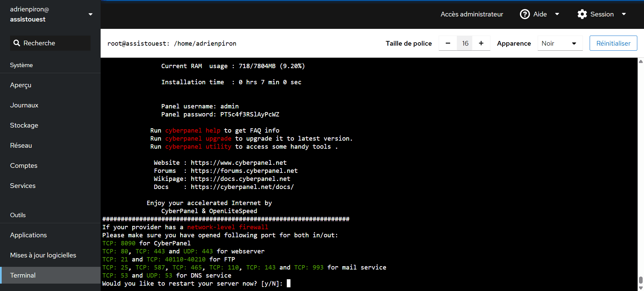
Task: Click the root@assistouest terminal title
Action: [172, 43]
